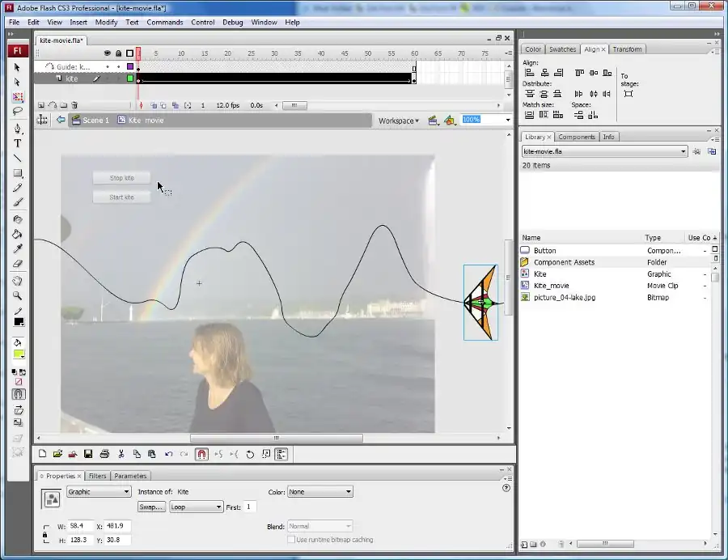Image resolution: width=728 pixels, height=560 pixels.
Task: Toggle the To stage align option
Action: pos(629,94)
